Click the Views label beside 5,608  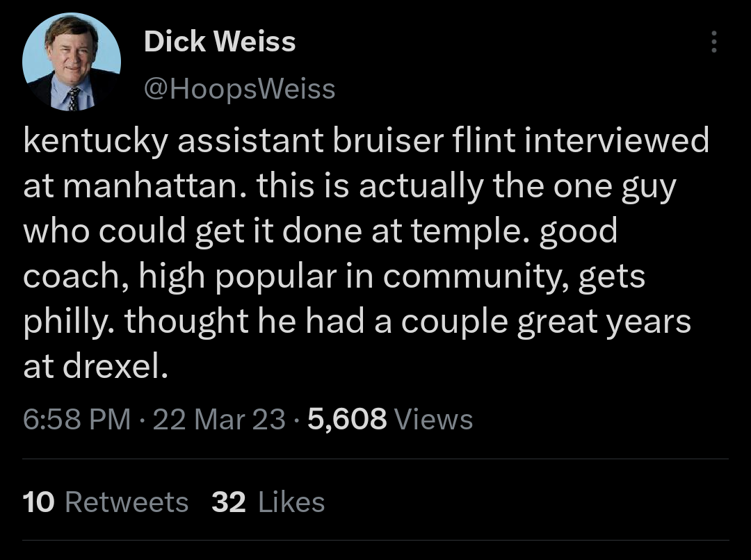pos(433,419)
